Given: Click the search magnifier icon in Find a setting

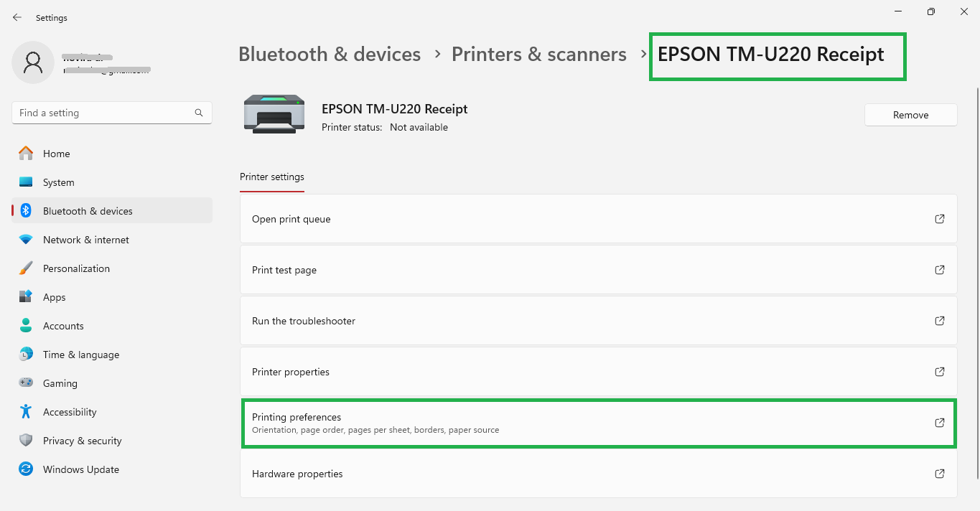Looking at the screenshot, I should pyautogui.click(x=199, y=113).
